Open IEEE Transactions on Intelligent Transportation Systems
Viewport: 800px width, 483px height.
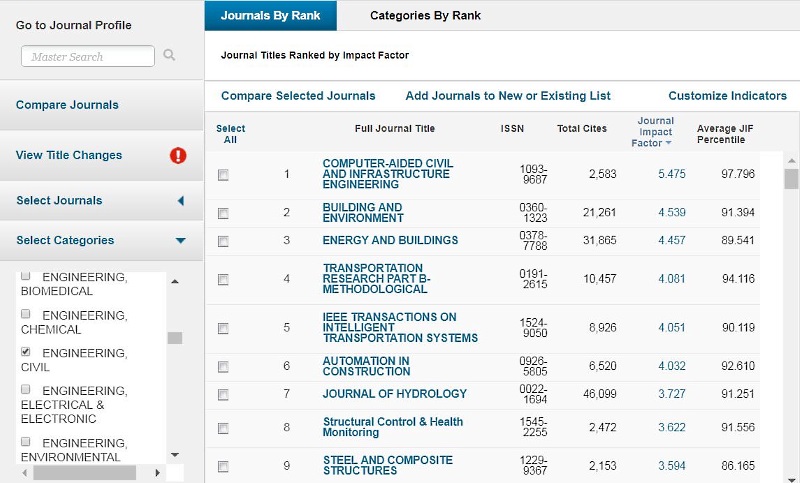(400, 327)
